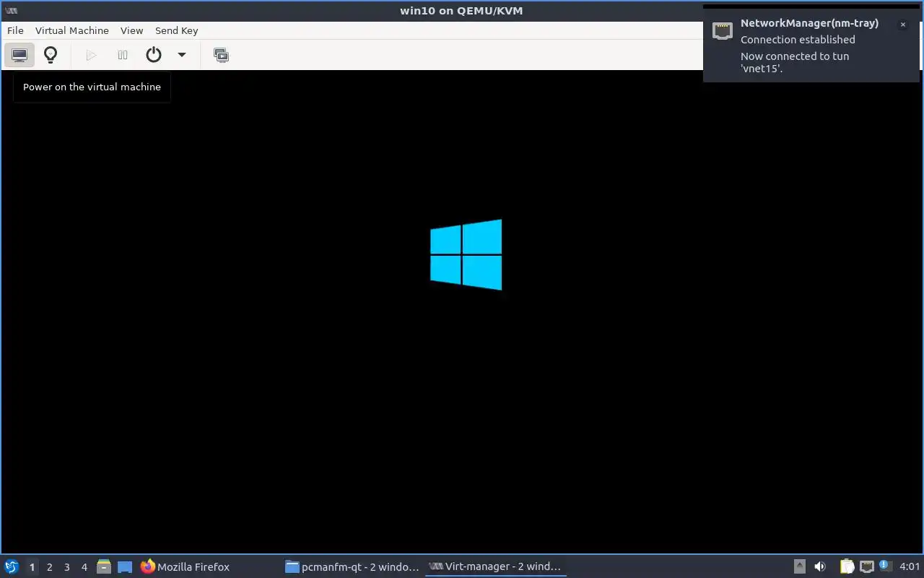
Task: Open the File menu
Action: [15, 30]
